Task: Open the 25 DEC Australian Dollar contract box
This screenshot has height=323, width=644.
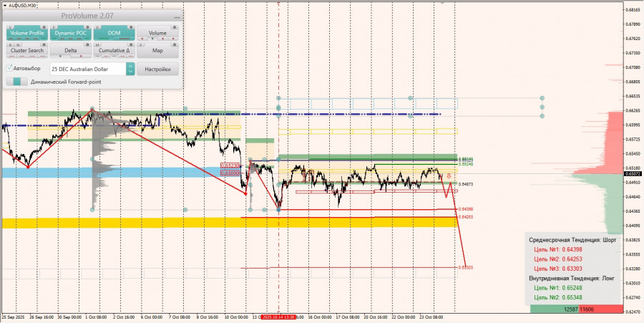Action: (x=88, y=69)
